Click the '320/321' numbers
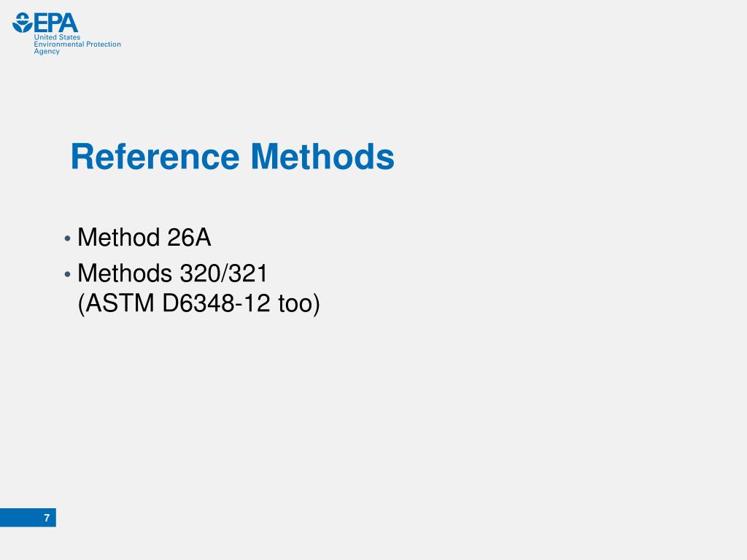 (x=223, y=273)
